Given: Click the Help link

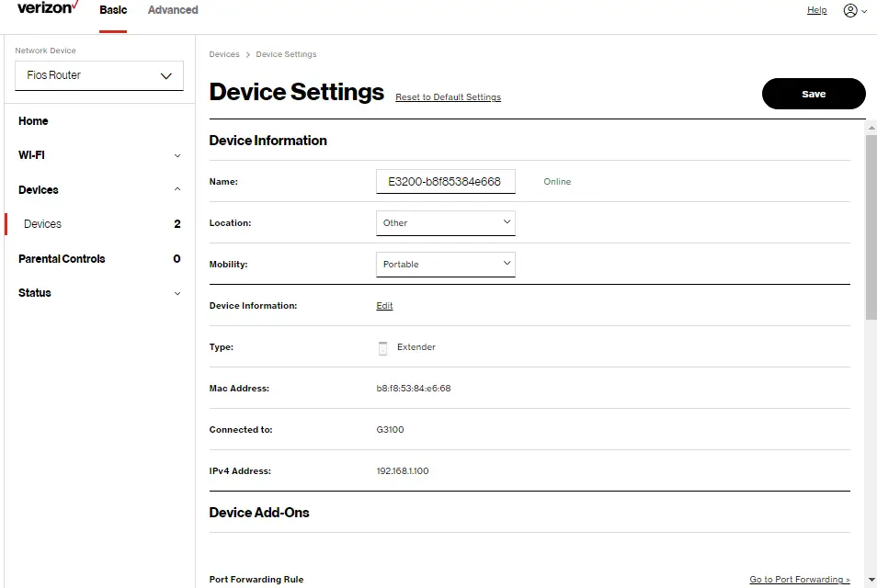Looking at the screenshot, I should pyautogui.click(x=816, y=10).
